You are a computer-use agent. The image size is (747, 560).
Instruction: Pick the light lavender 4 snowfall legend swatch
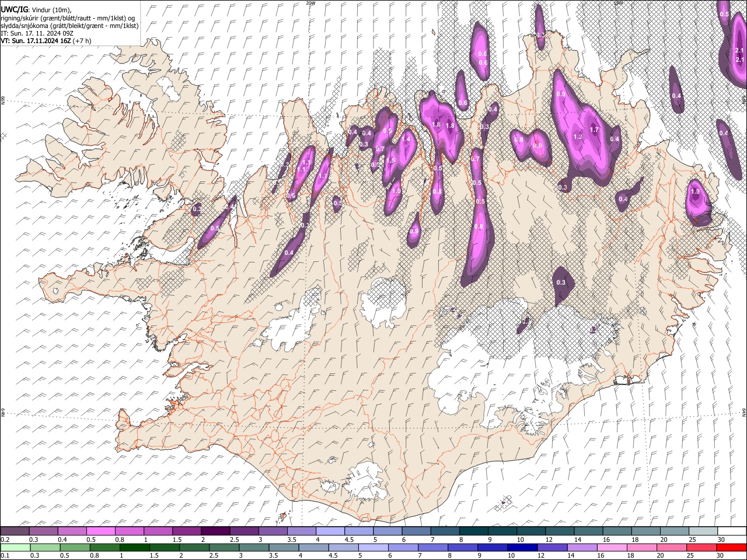tap(330, 531)
